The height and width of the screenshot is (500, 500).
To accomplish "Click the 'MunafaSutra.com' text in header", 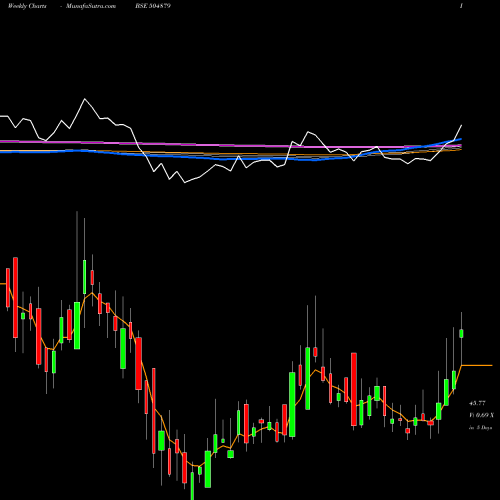I will [91, 6].
